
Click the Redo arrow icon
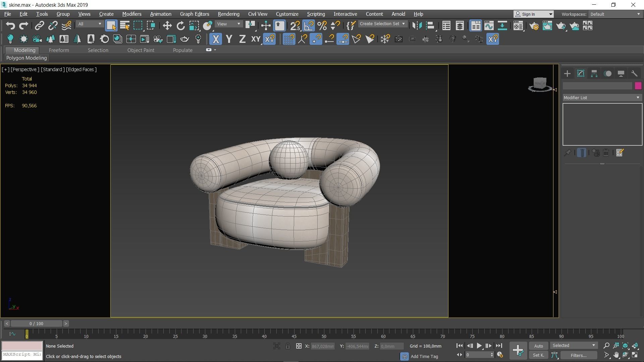click(23, 26)
